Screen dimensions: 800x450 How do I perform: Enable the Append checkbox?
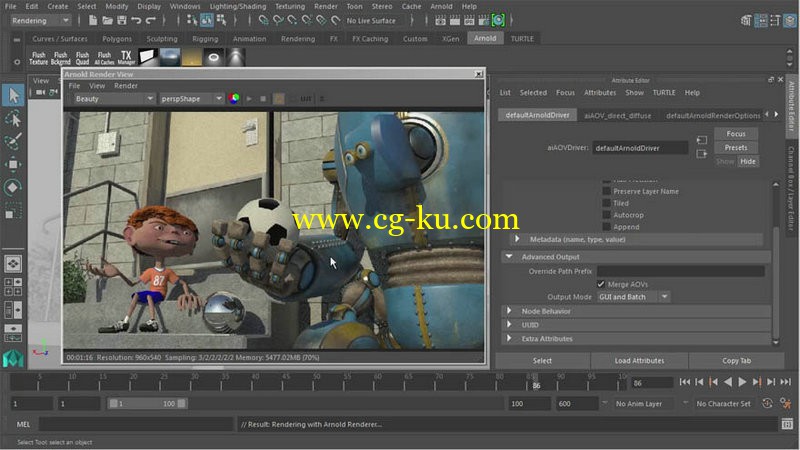click(x=606, y=227)
